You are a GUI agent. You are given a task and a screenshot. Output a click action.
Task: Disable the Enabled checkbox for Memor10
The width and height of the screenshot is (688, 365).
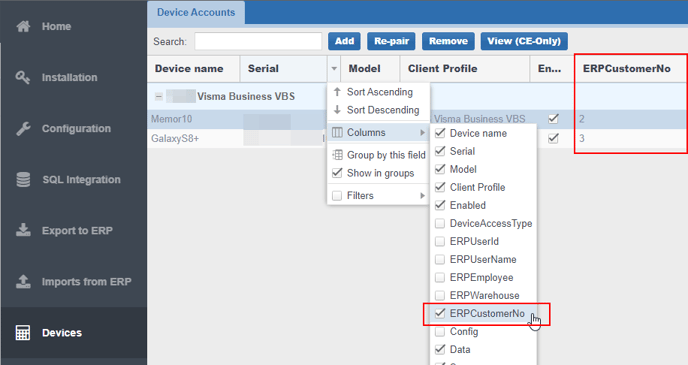tap(553, 118)
